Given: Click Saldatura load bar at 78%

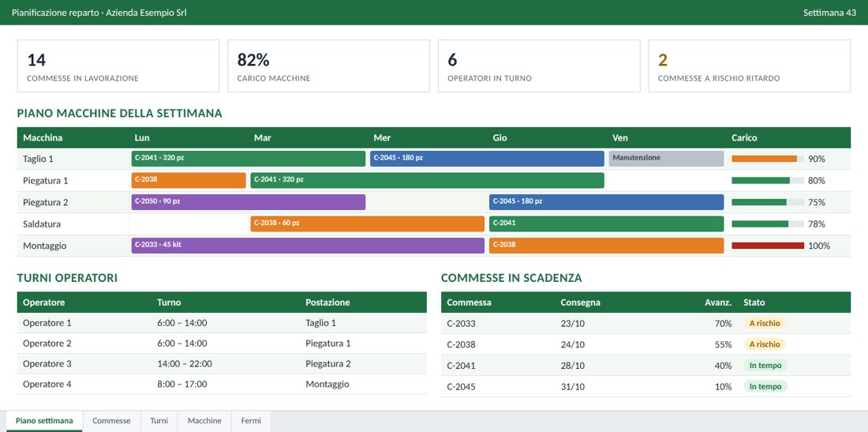Looking at the screenshot, I should coord(768,224).
